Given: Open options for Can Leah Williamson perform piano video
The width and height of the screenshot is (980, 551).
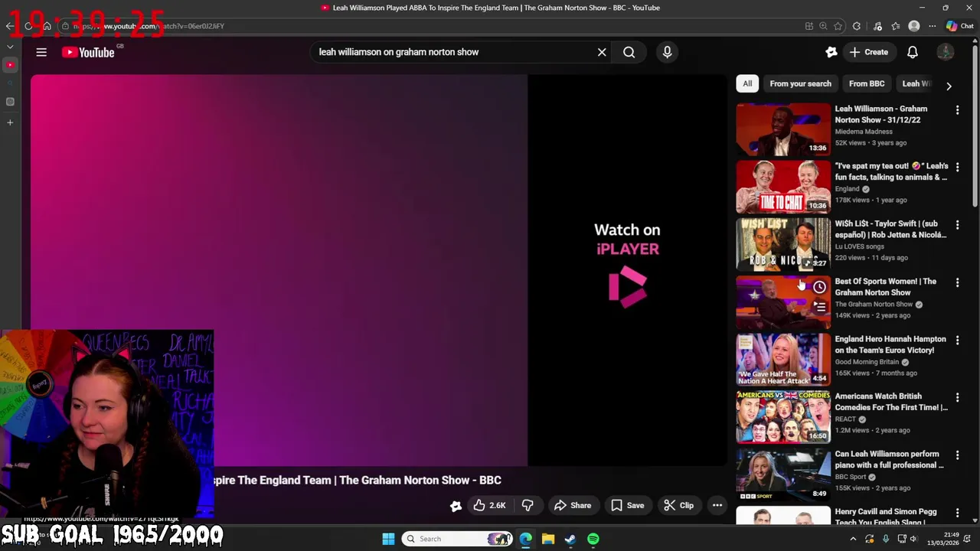Looking at the screenshot, I should (x=957, y=455).
